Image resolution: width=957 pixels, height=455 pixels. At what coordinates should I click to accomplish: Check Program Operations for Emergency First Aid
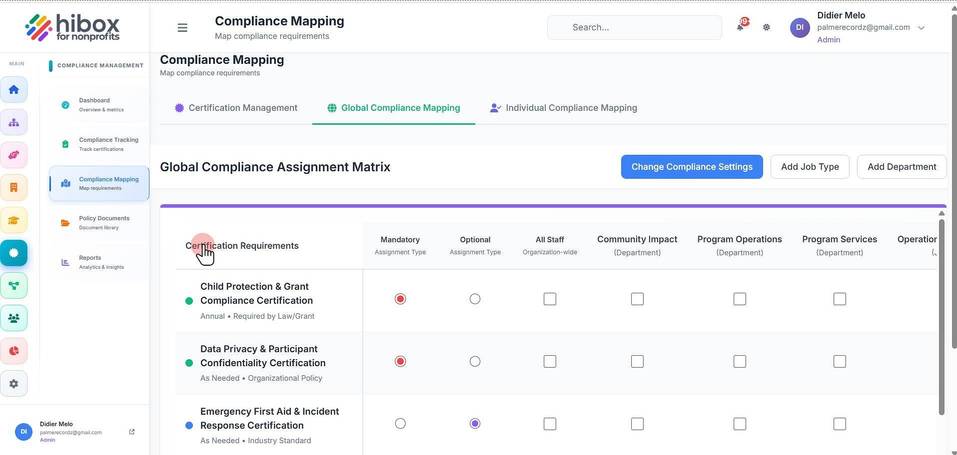[740, 424]
